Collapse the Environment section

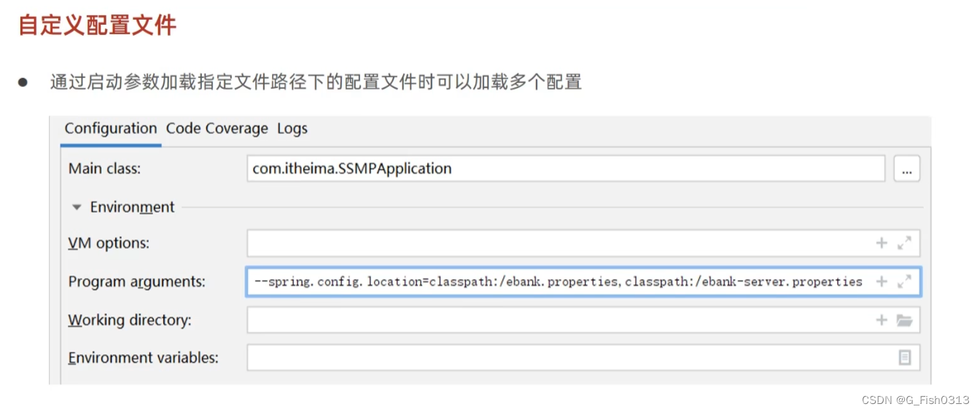click(77, 207)
